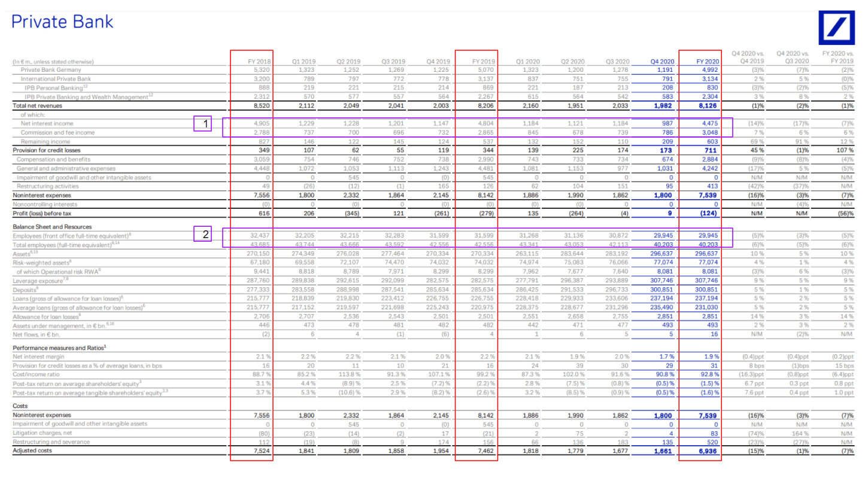Select the 'Net interest margin' row label
868x478 pixels.
point(39,357)
